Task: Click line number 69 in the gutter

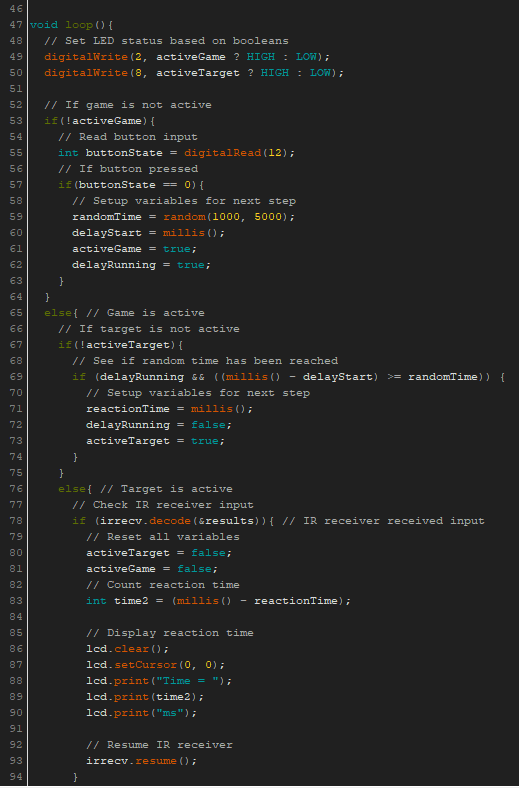Action: (x=16, y=377)
